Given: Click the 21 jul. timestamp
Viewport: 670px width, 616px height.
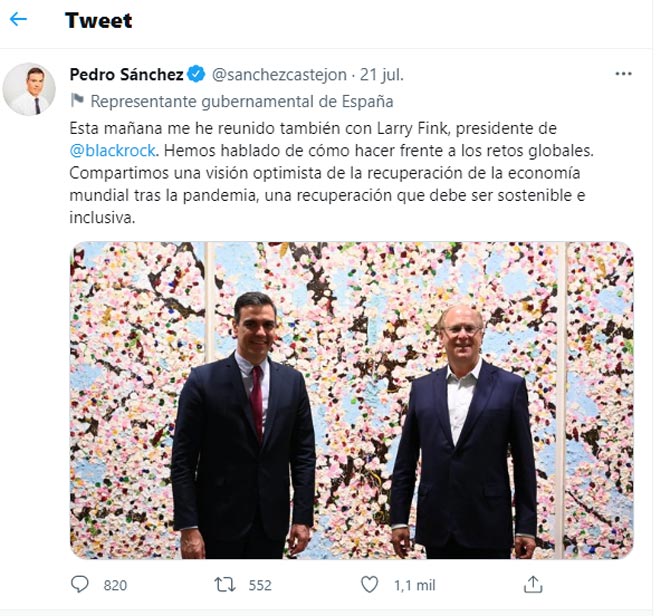Looking at the screenshot, I should (381, 75).
